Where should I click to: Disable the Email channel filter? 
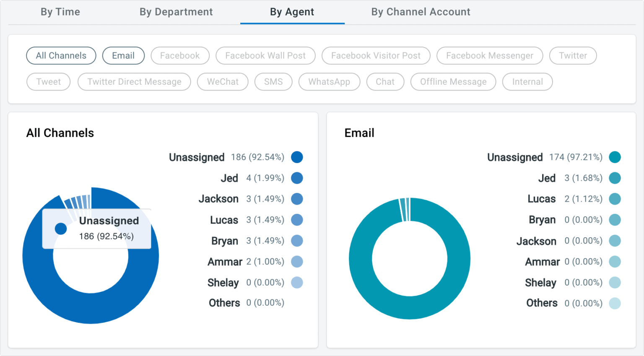[123, 55]
